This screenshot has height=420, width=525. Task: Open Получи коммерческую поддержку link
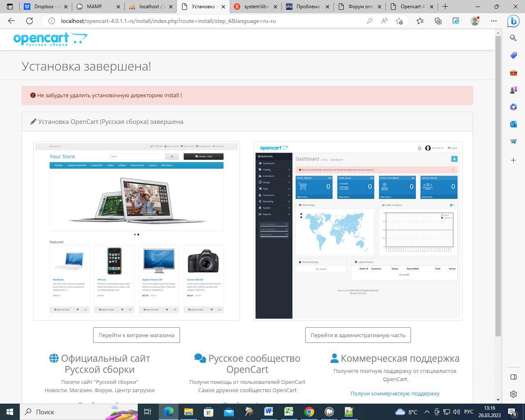point(395,393)
